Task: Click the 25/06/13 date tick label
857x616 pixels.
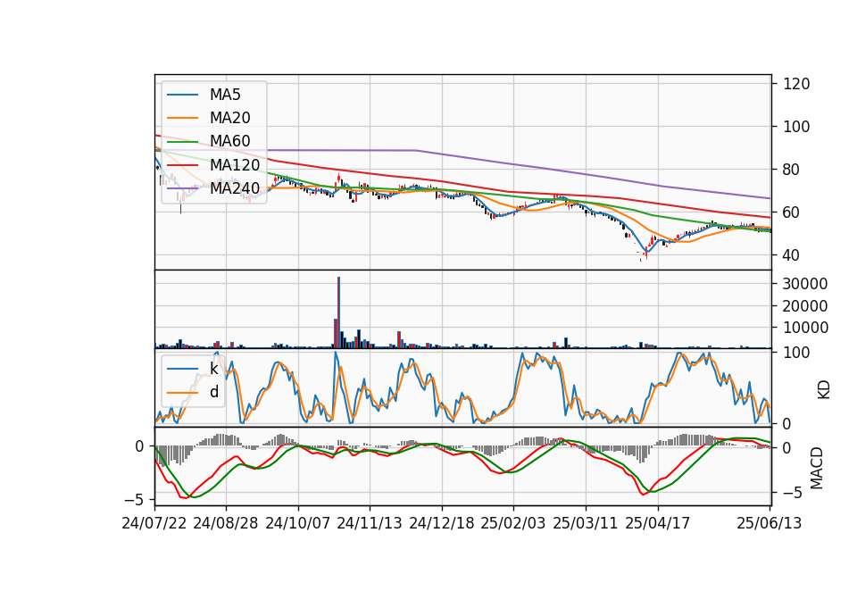Action: pyautogui.click(x=769, y=523)
